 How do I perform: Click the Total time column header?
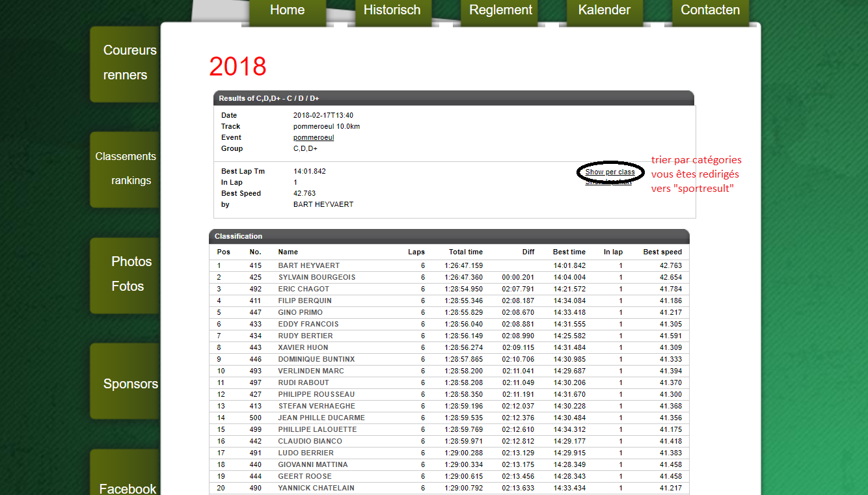point(466,252)
